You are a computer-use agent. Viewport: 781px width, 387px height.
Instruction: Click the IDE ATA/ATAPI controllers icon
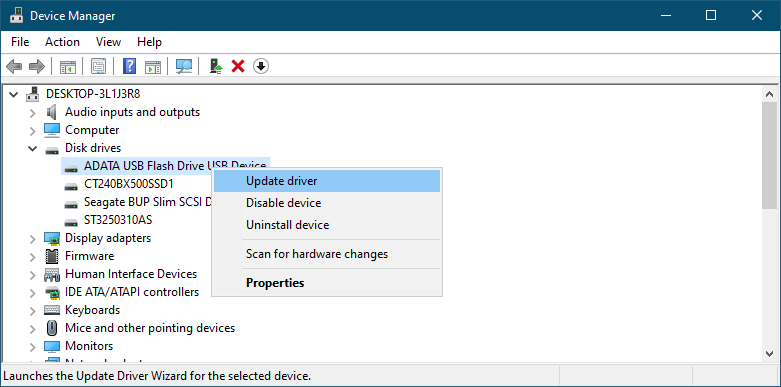tap(52, 292)
